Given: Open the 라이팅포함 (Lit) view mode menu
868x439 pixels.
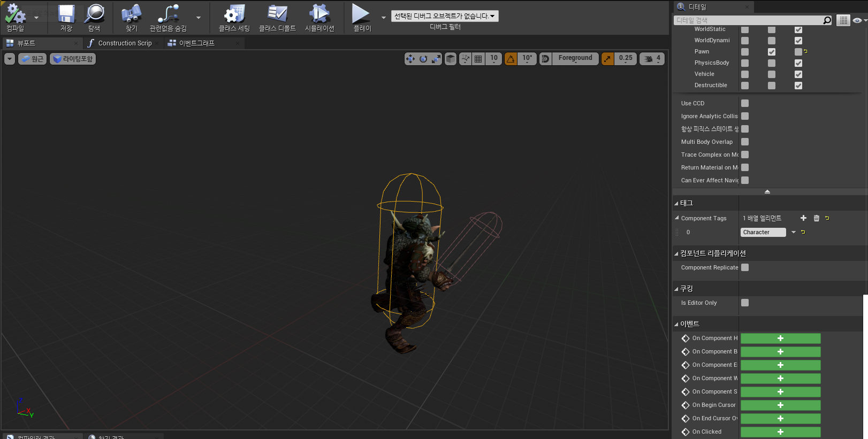Looking at the screenshot, I should click(x=73, y=59).
